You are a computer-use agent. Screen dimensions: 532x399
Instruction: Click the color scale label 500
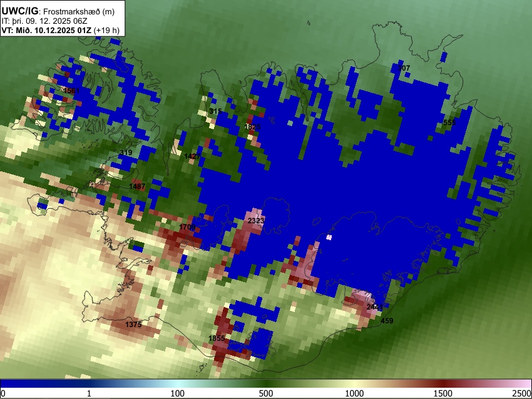(x=265, y=393)
